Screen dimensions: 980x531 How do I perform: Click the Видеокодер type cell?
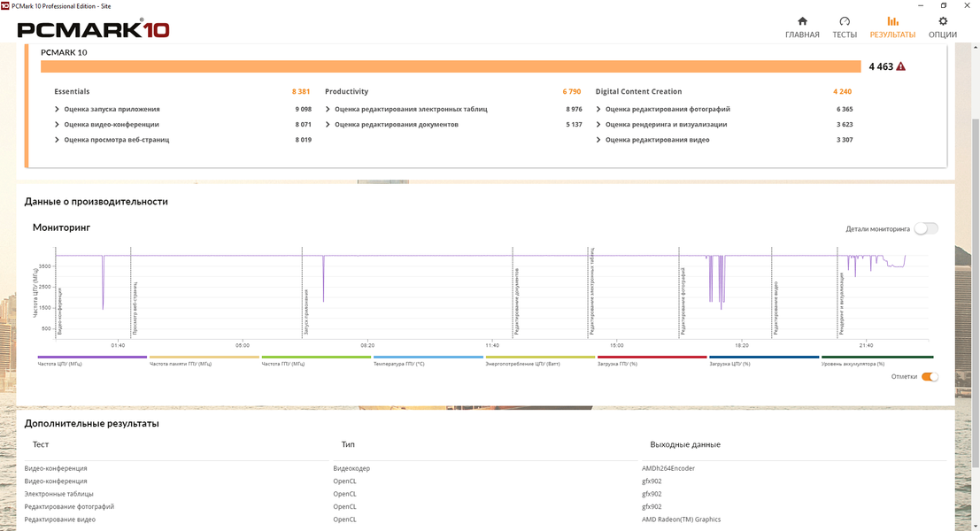point(351,468)
